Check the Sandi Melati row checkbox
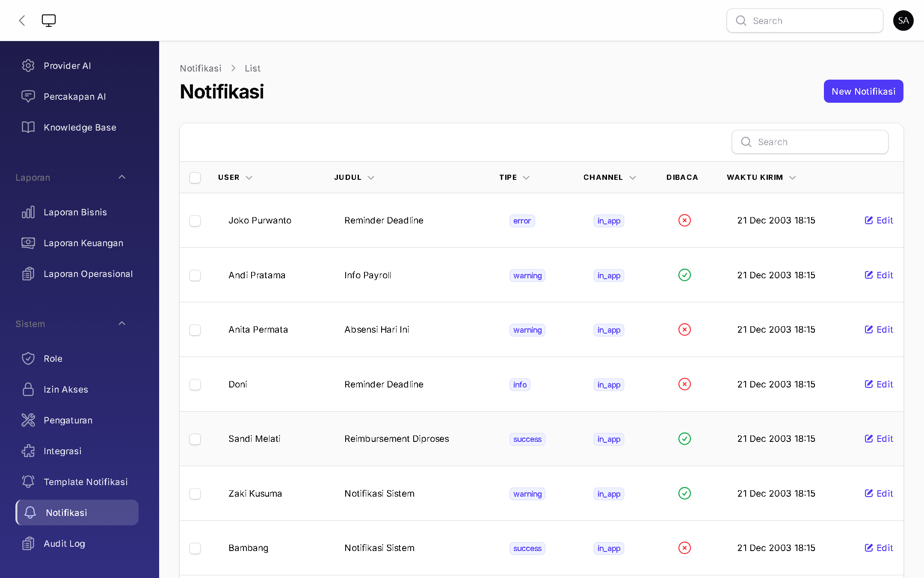 pyautogui.click(x=195, y=439)
